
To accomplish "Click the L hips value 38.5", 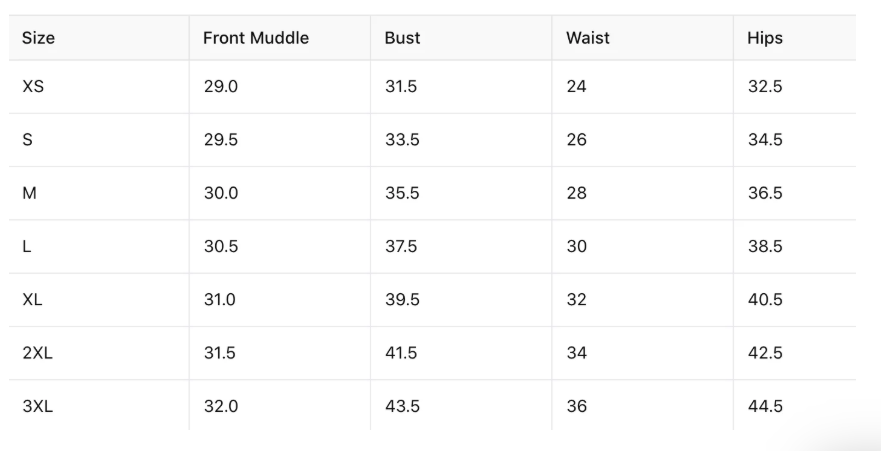I will pyautogui.click(x=765, y=247).
